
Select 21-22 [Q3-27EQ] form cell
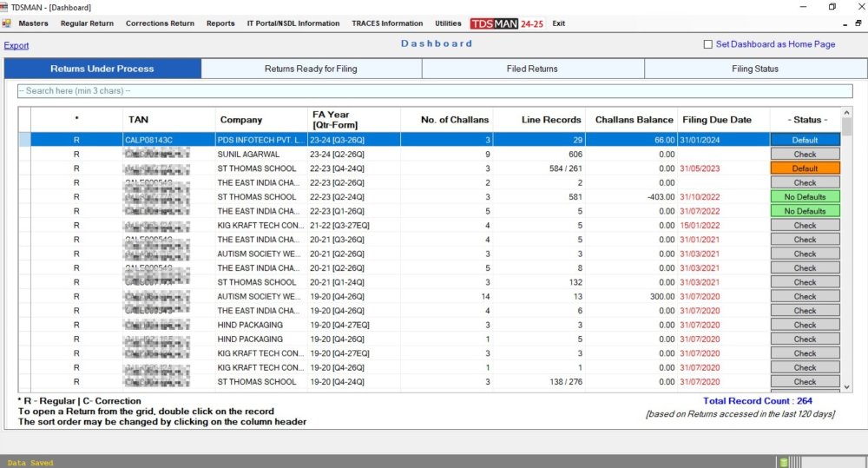(x=354, y=226)
